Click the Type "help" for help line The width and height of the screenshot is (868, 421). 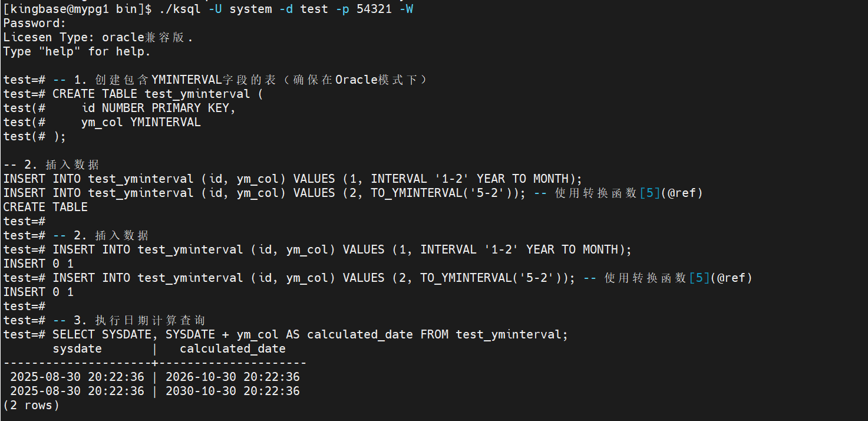click(77, 51)
